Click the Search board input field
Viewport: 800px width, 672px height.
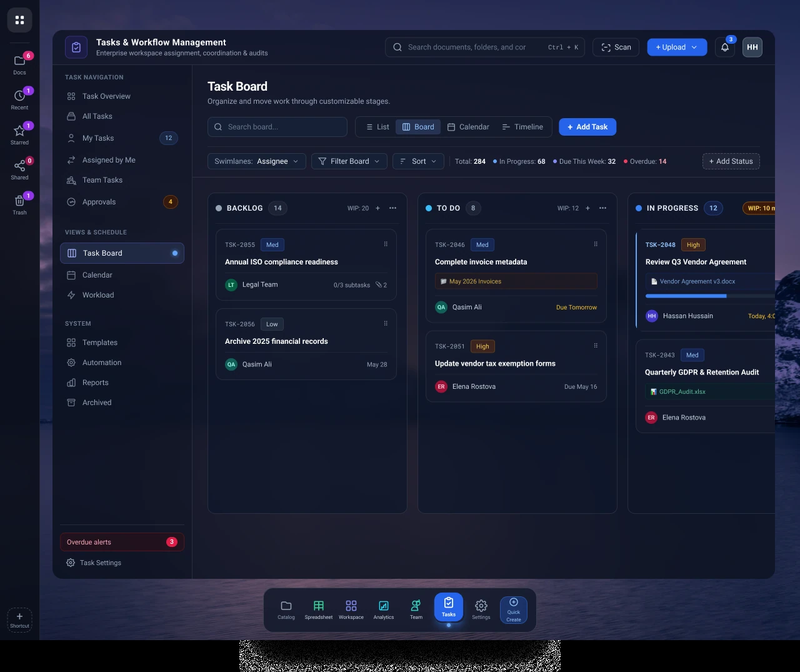tap(277, 127)
